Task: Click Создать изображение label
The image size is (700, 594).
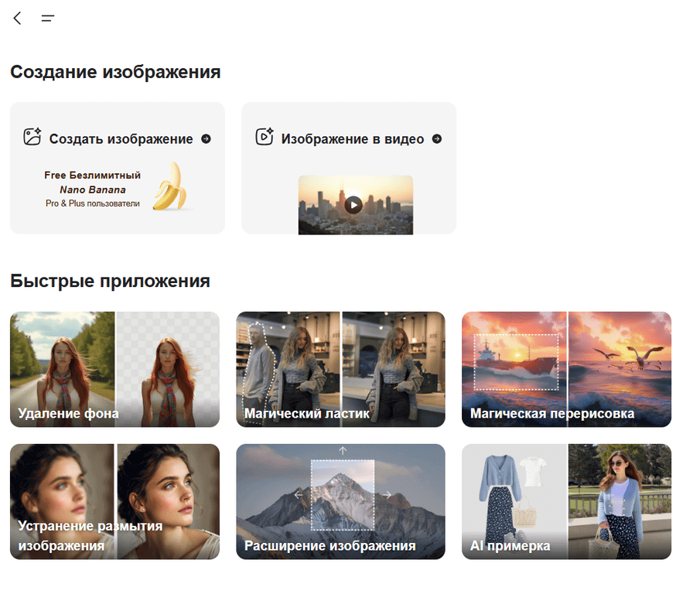Action: coord(121,139)
